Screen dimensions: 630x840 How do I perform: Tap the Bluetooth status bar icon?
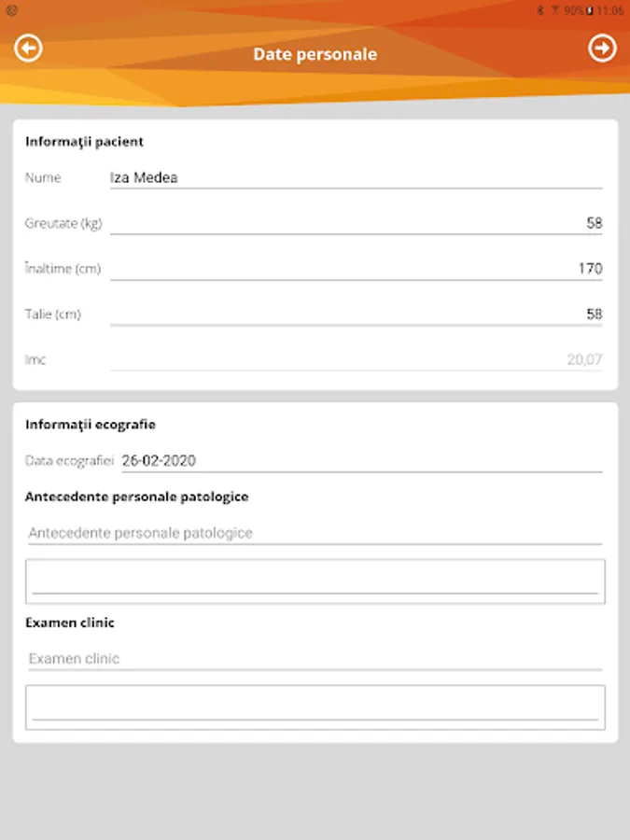[x=539, y=10]
